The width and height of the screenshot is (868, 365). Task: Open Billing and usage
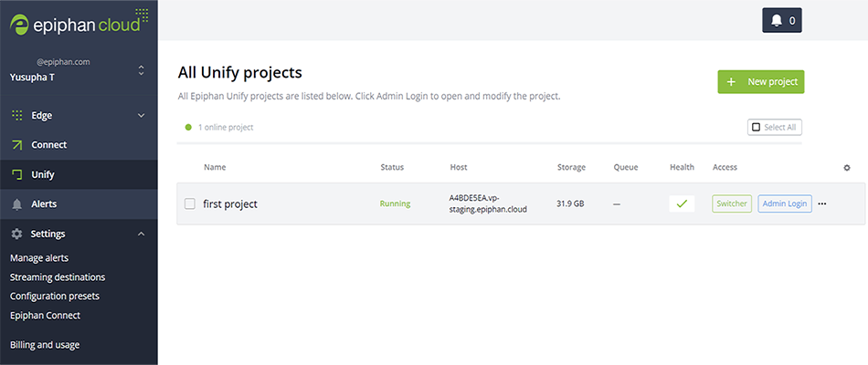click(x=45, y=345)
